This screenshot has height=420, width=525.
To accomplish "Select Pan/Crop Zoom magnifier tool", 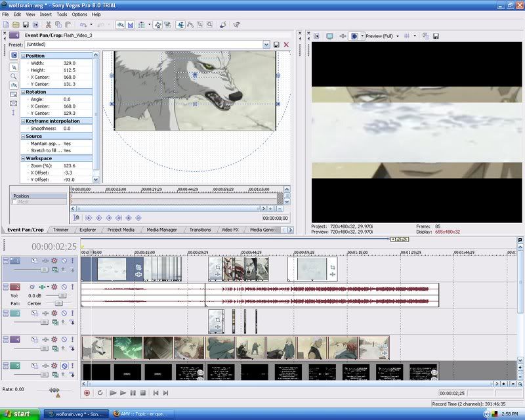I will (14, 76).
